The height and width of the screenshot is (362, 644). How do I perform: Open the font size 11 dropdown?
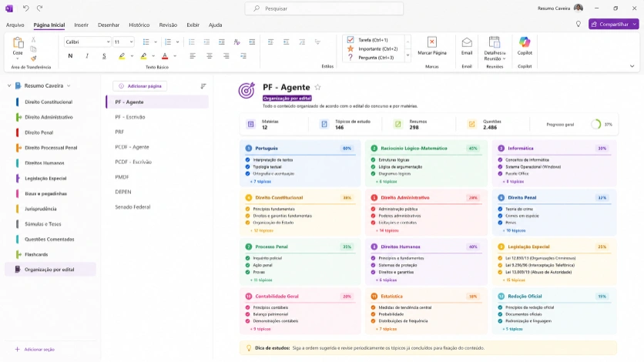click(131, 42)
